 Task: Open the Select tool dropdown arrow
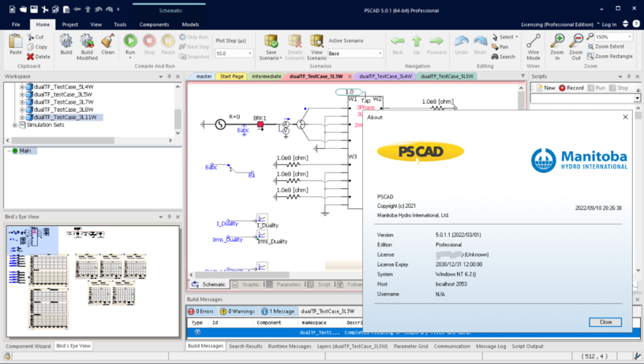(x=516, y=37)
